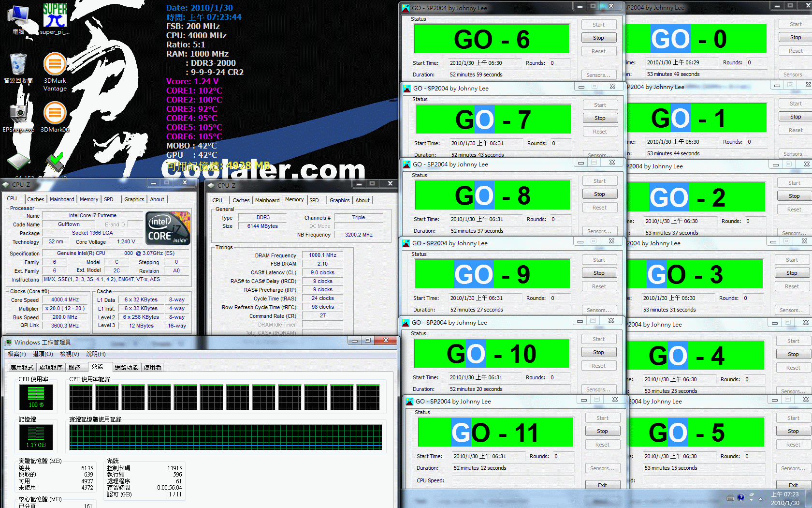Click the green GO - 9 status banner
This screenshot has height=508, width=812.
pyautogui.click(x=492, y=274)
